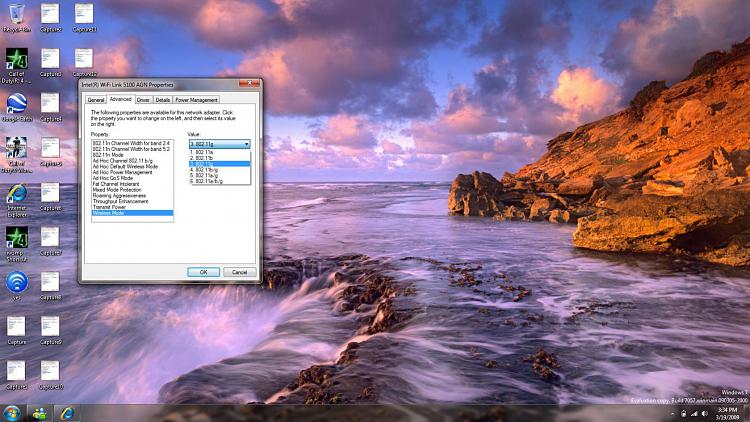Select the Capture4 file on desktop

pos(50,107)
